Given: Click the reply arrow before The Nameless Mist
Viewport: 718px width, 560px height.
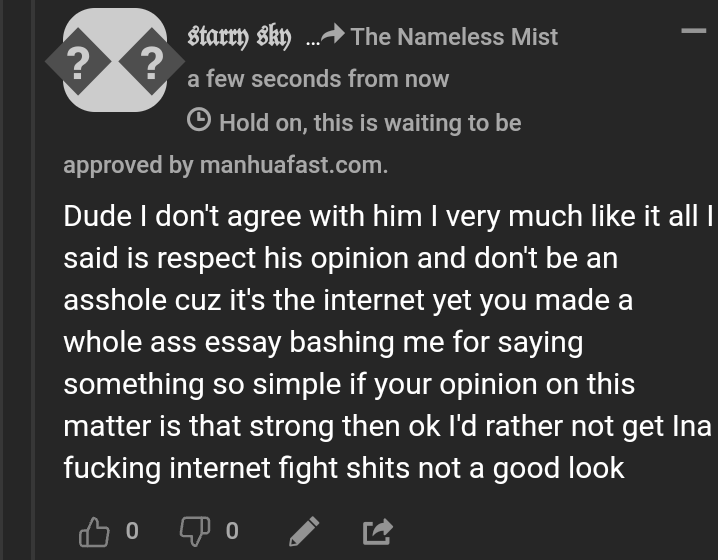Looking at the screenshot, I should [x=332, y=35].
